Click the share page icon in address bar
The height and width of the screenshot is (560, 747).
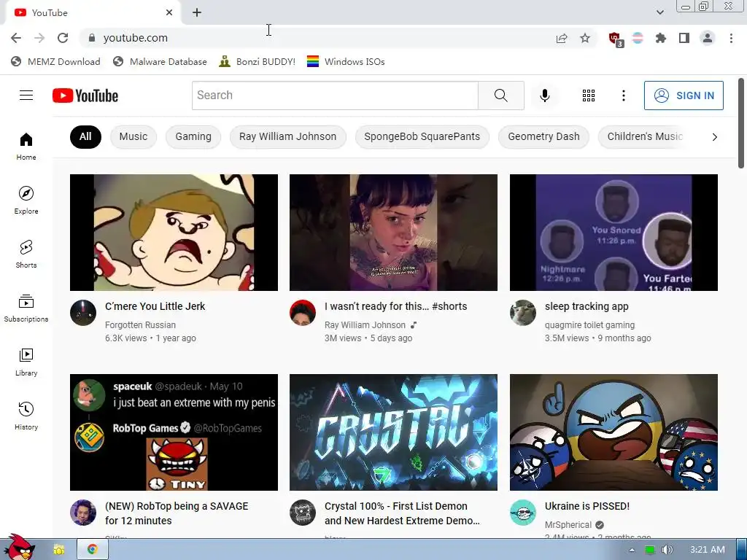click(562, 38)
